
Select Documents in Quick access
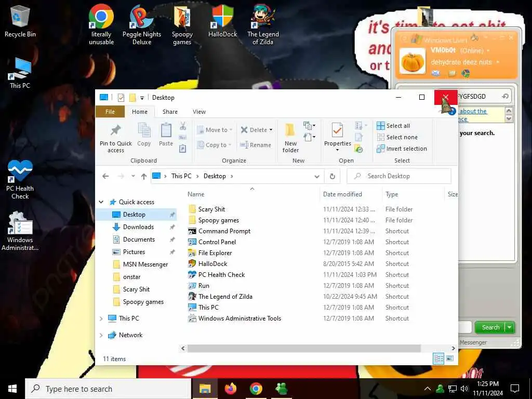pyautogui.click(x=139, y=240)
